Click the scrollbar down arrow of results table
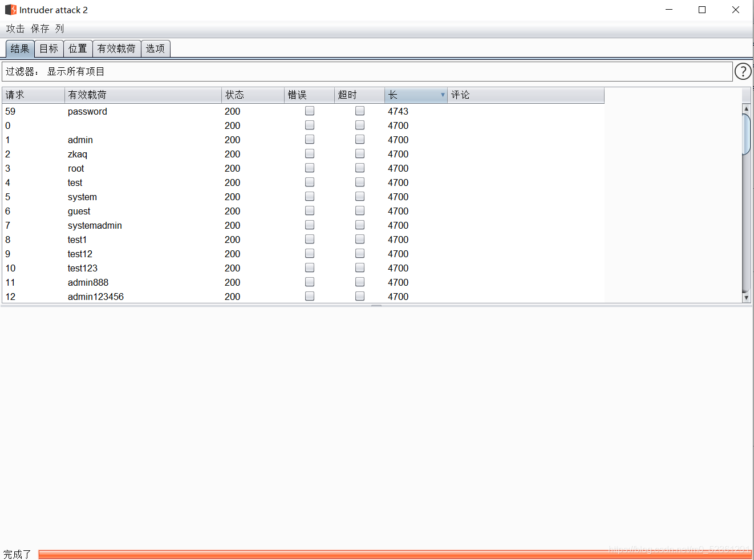754x560 pixels. coord(746,298)
